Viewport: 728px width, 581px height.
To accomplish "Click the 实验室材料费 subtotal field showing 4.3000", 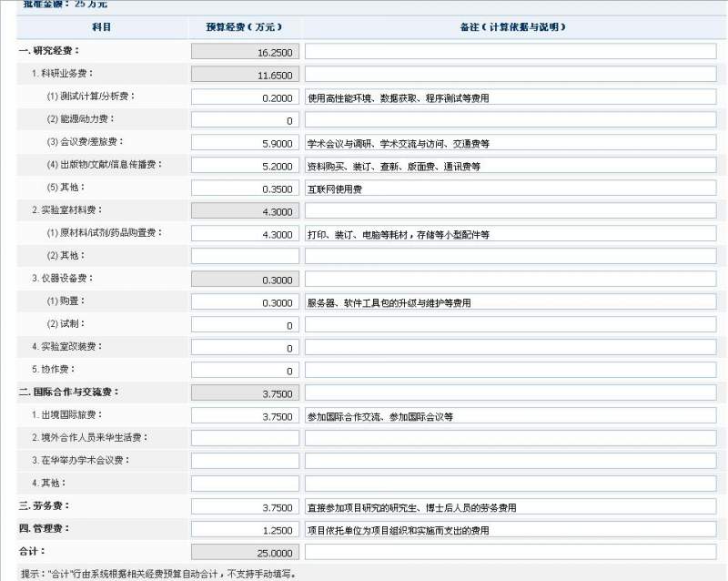I will [245, 211].
